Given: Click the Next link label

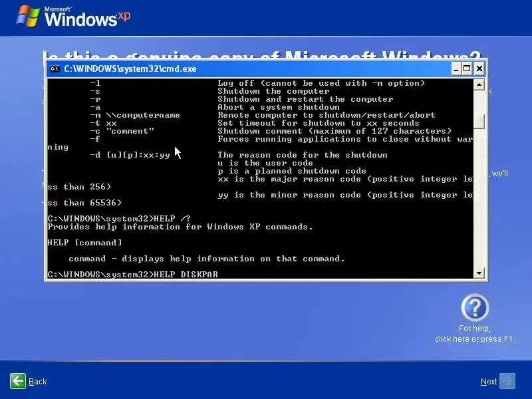Looking at the screenshot, I should coord(489,382).
